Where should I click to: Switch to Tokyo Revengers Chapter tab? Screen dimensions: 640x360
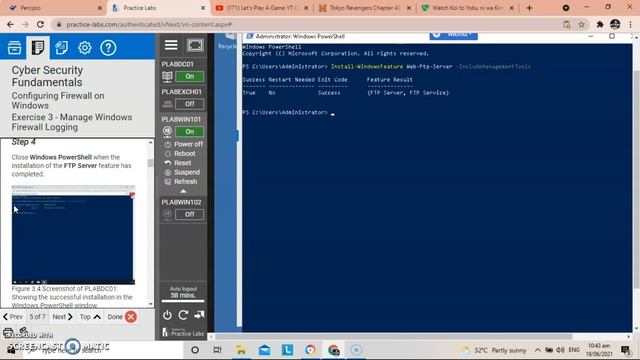coord(364,8)
